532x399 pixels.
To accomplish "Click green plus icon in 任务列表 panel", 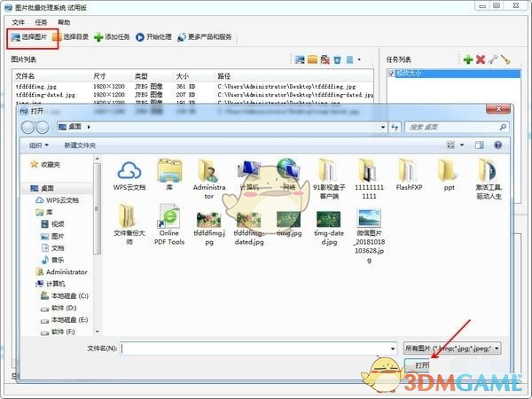I will coord(468,59).
